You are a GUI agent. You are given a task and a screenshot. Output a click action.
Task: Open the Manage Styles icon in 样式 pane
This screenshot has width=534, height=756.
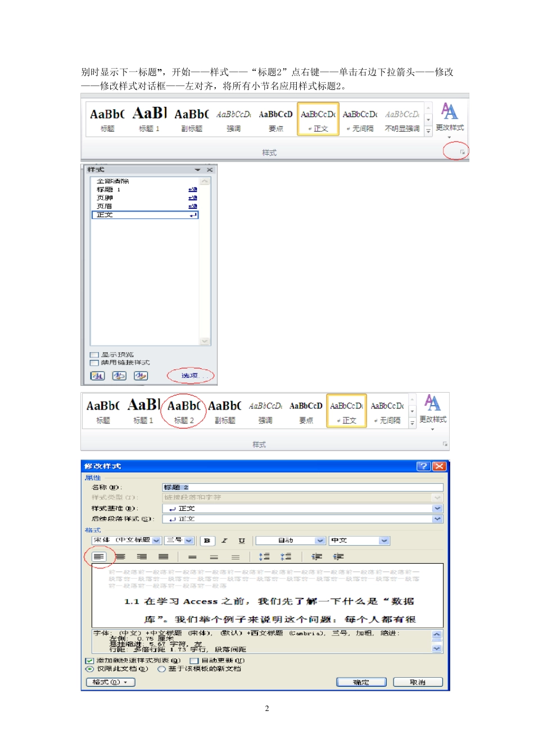[141, 376]
